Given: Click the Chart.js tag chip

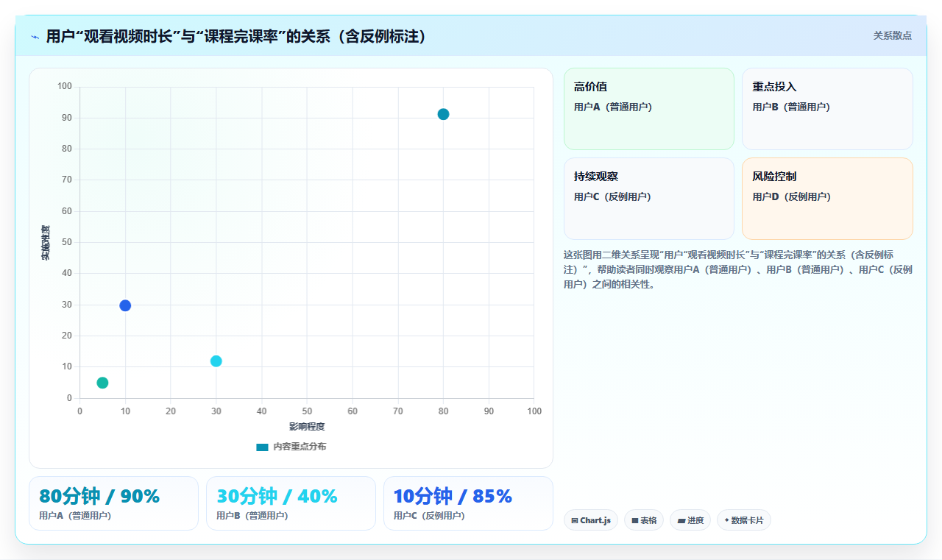Looking at the screenshot, I should point(591,520).
